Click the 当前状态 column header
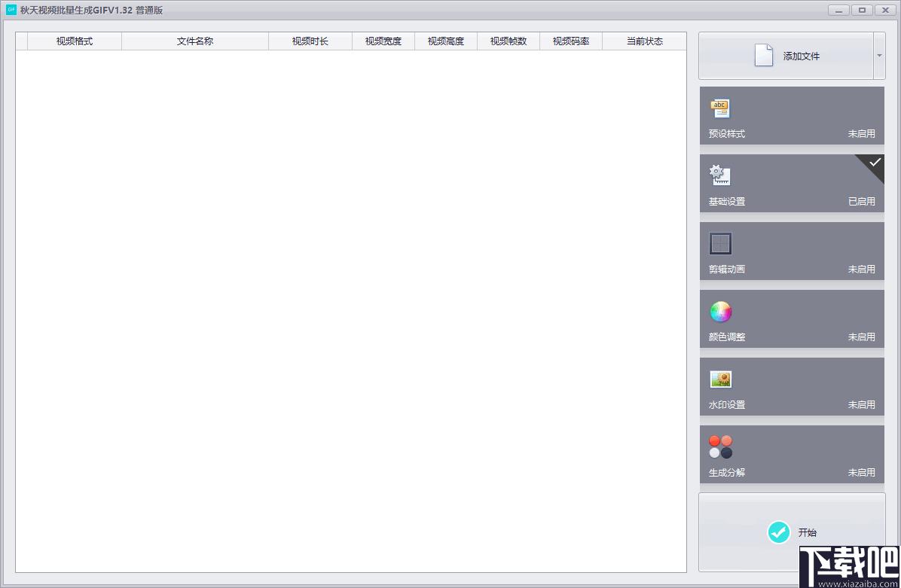 coord(644,41)
